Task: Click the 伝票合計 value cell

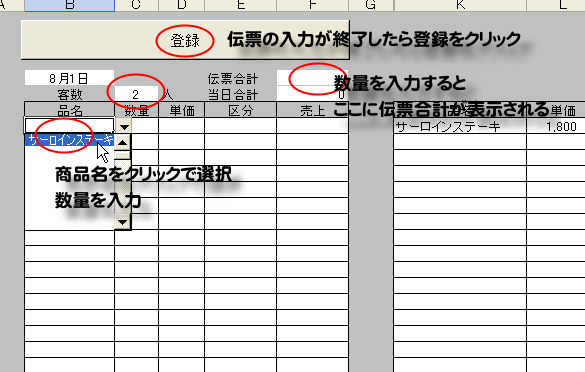Action: click(x=312, y=78)
